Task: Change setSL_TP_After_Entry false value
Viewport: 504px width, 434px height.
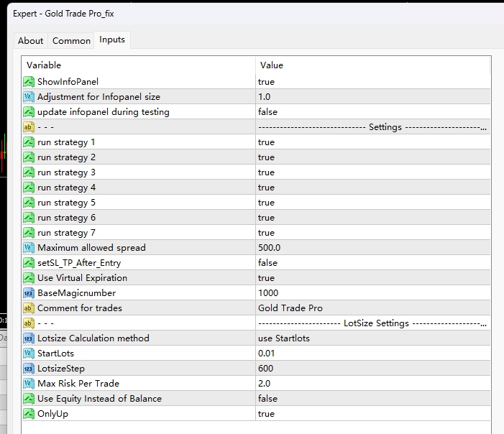Action: tap(373, 263)
